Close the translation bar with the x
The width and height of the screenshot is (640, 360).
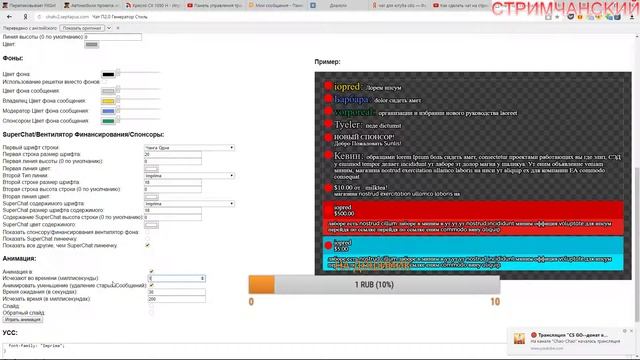(x=118, y=28)
